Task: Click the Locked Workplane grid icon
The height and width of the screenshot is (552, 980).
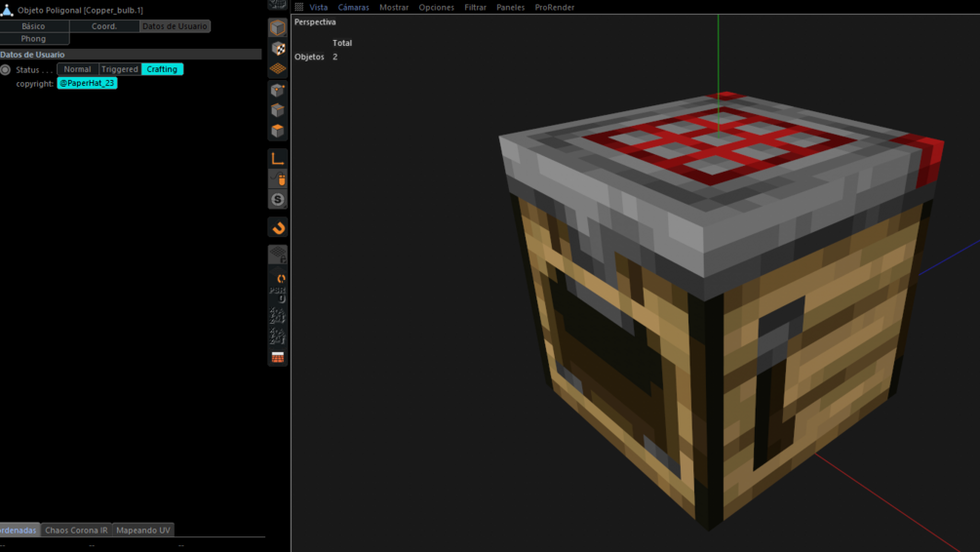Action: [278, 256]
